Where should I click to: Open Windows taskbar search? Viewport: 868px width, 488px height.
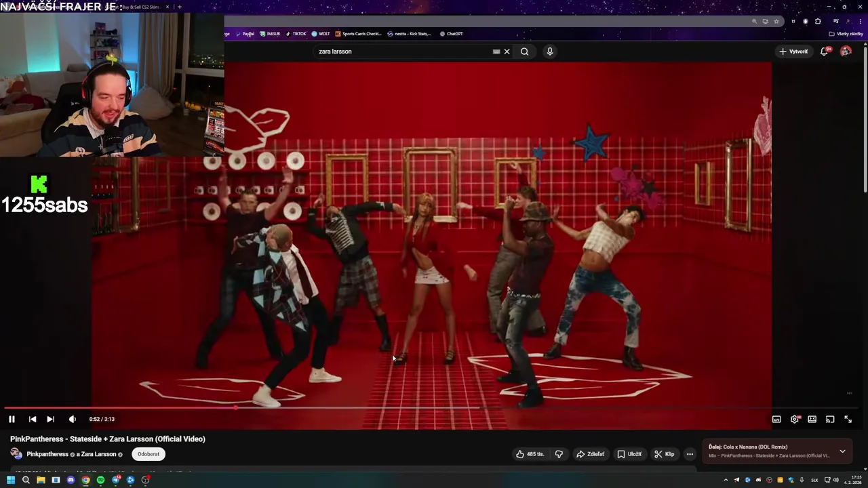coord(26,480)
